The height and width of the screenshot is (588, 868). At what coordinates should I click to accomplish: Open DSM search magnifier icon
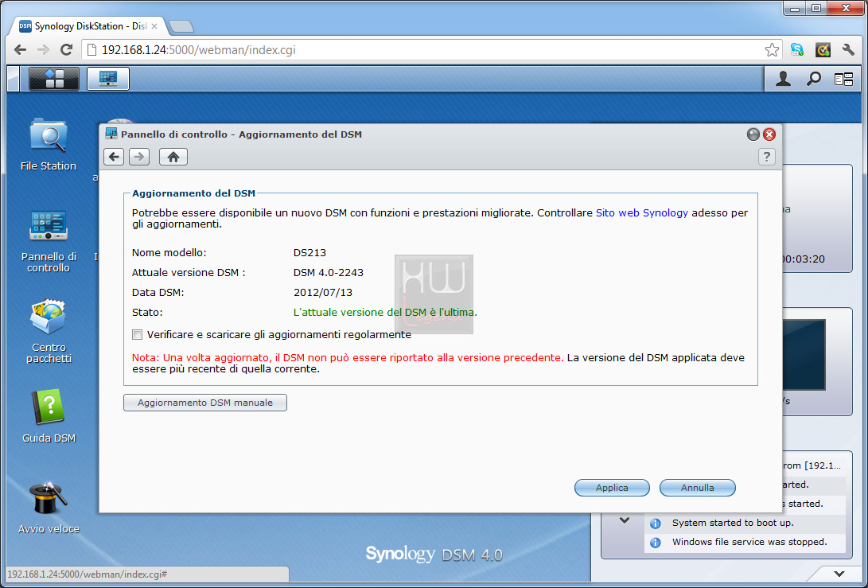(813, 80)
